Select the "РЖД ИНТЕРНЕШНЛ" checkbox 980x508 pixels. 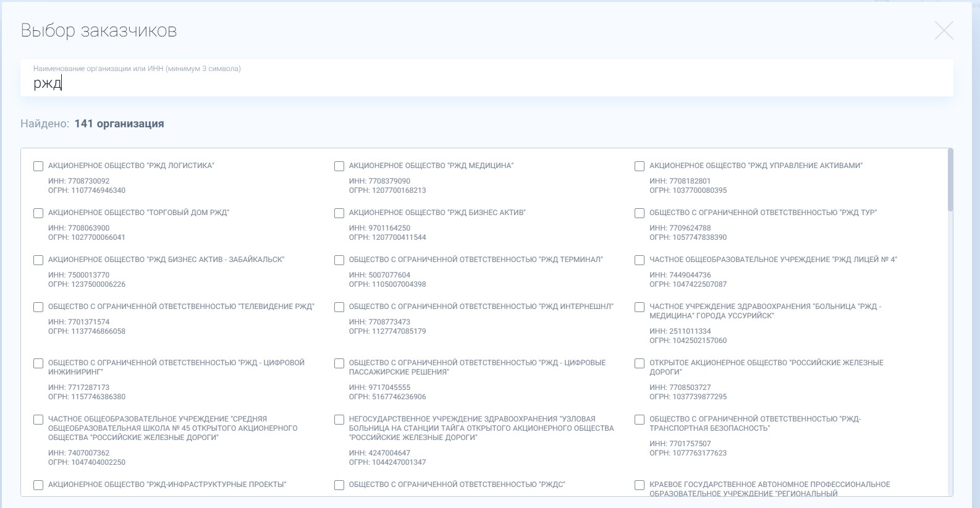tap(339, 307)
